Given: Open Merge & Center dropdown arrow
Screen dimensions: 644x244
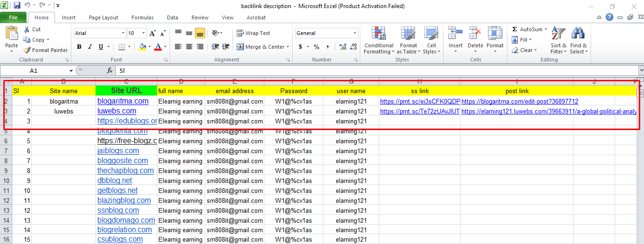Looking at the screenshot, I should [x=288, y=47].
